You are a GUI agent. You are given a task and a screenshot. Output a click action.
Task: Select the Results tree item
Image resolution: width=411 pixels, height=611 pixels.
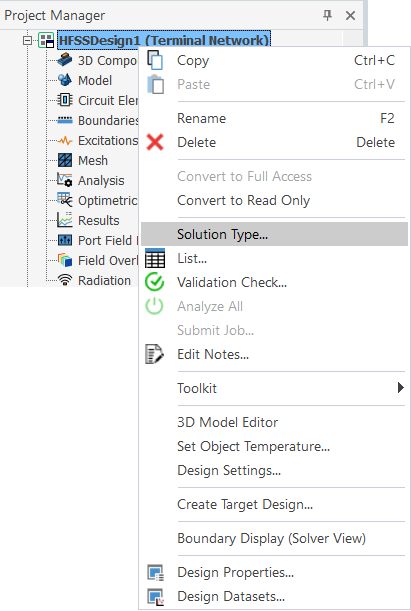99,220
